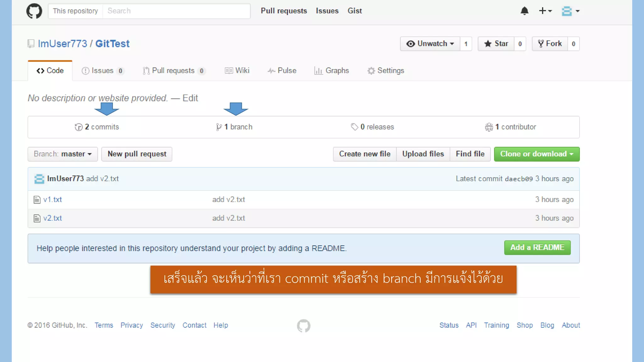Open commit hash daecb09

[519, 179]
